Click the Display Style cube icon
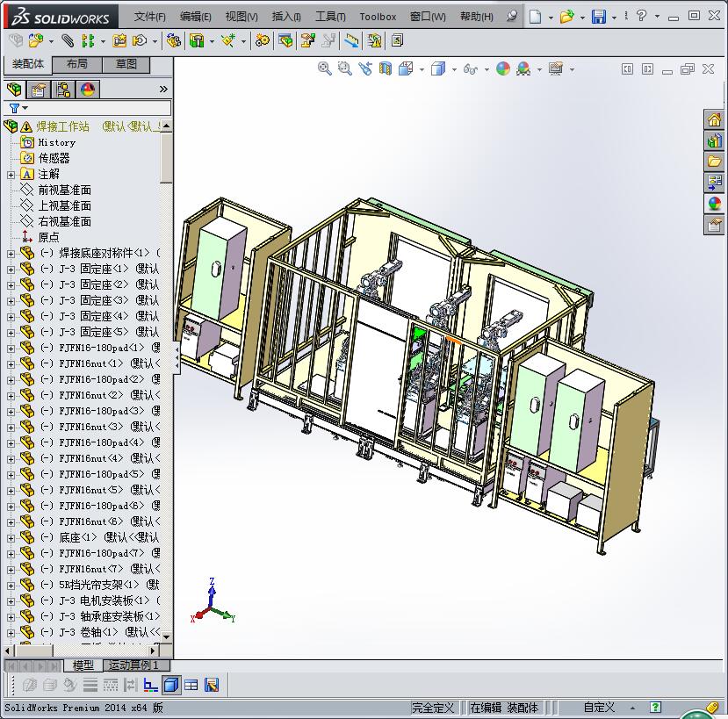 [x=438, y=69]
